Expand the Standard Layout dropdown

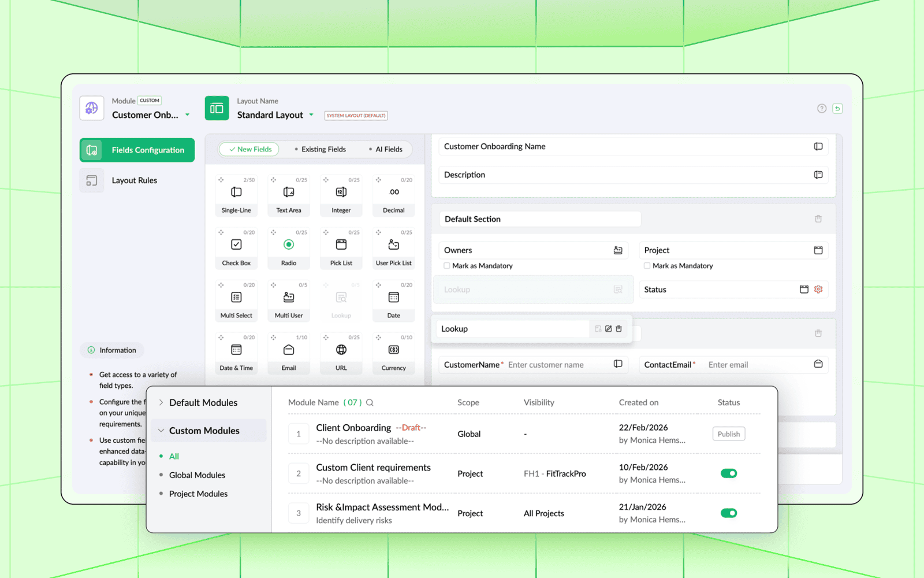point(311,115)
